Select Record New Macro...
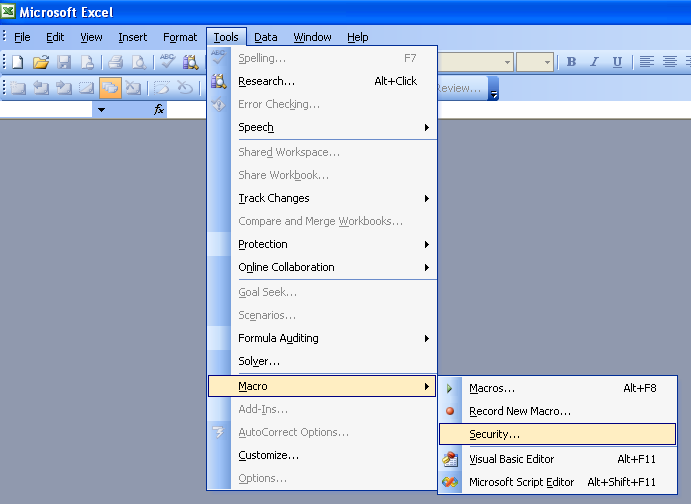Screen dimensions: 691x504 [558, 411]
